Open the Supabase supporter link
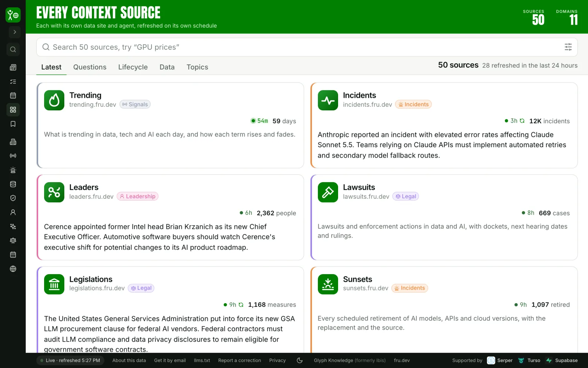 point(562,361)
